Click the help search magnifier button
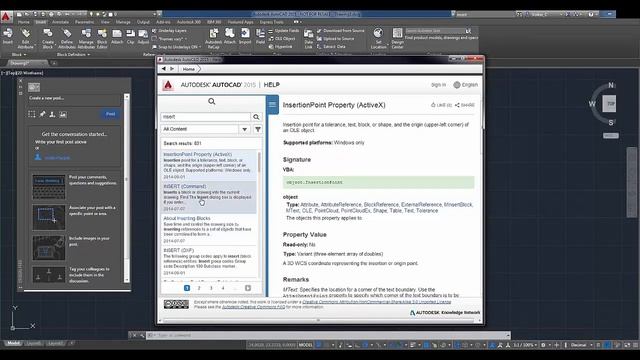Screen dimensions: 640x360 pyautogui.click(x=256, y=117)
